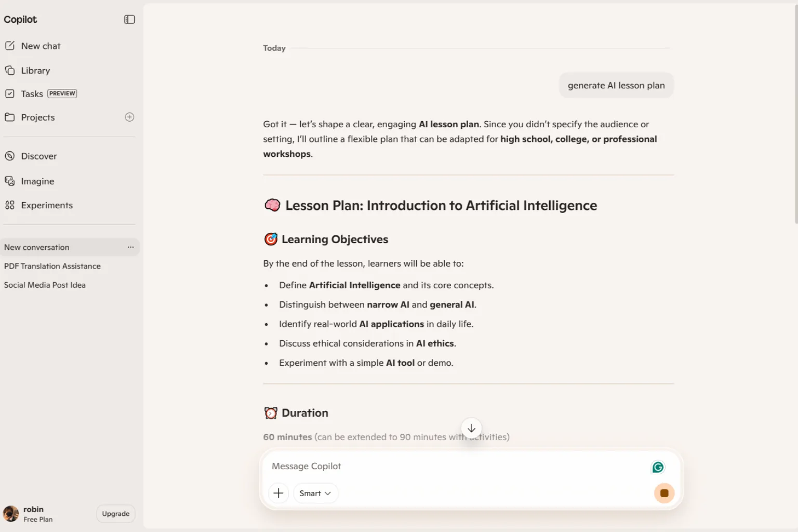Expand the Smart mode dropdown
798x532 pixels.
[x=315, y=493]
